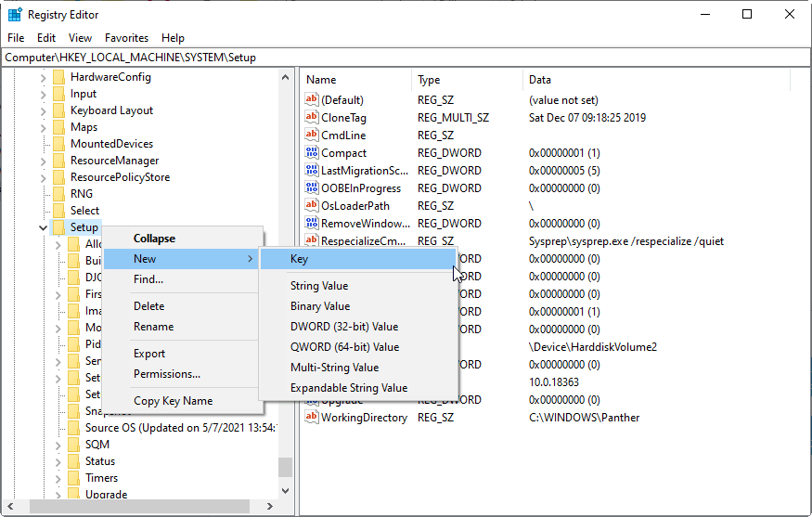Image resolution: width=812 pixels, height=517 pixels.
Task: Click the Timers folder icon
Action: tap(74, 478)
